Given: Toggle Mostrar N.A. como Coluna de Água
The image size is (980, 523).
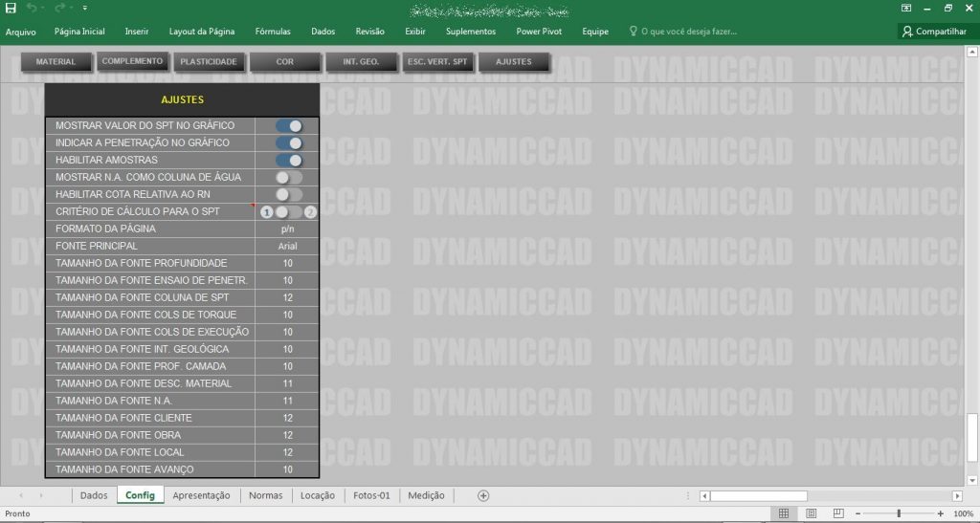Looking at the screenshot, I should tap(289, 177).
